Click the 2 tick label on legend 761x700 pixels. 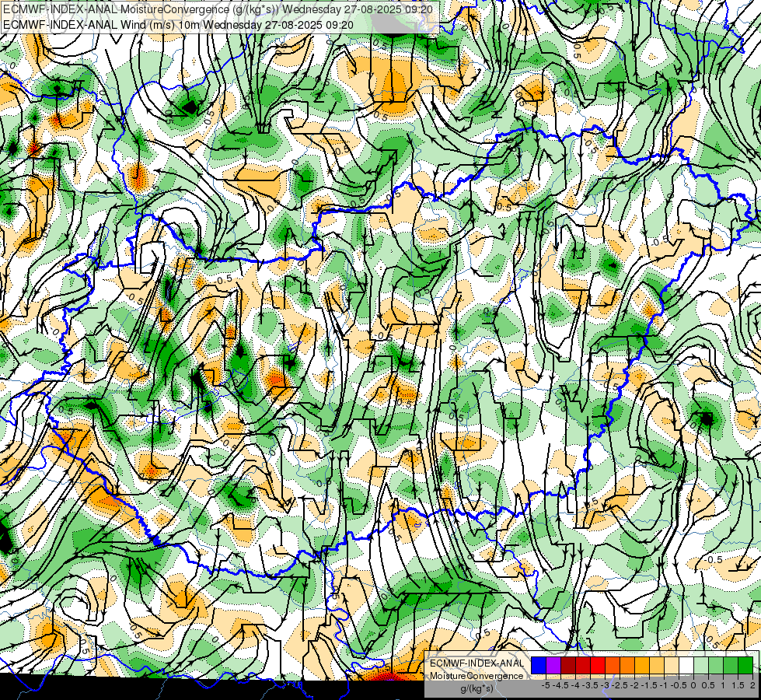point(752,685)
